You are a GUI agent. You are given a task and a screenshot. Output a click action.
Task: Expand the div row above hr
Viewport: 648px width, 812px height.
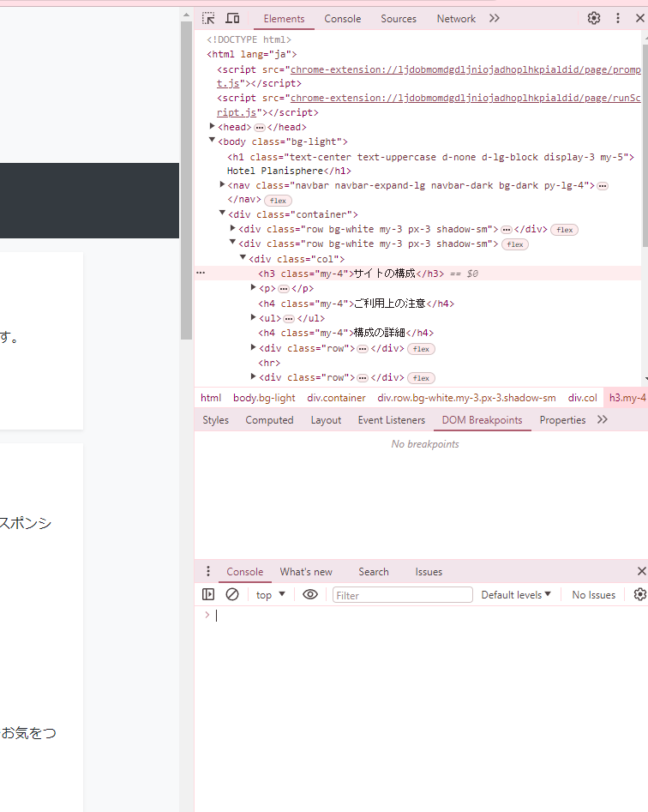pyautogui.click(x=253, y=347)
